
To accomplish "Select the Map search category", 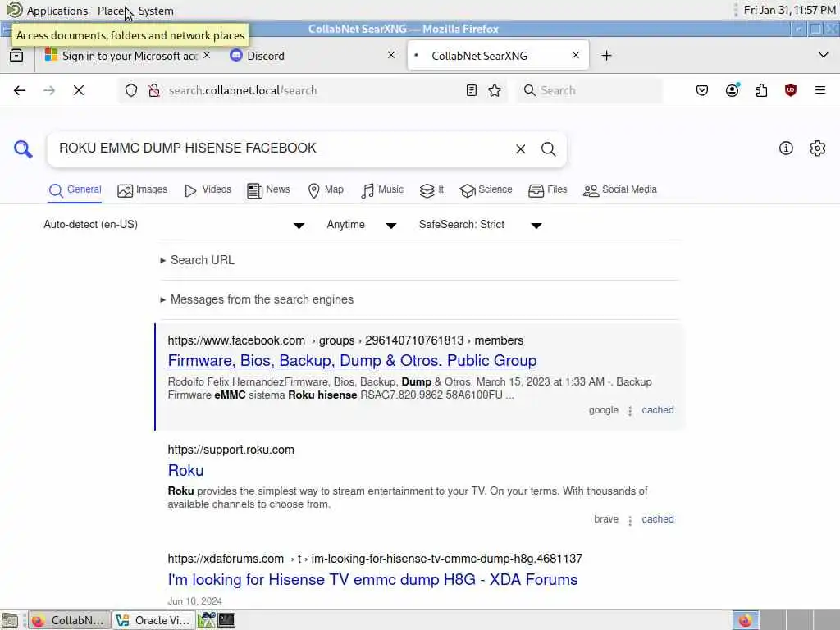I will 325,190.
